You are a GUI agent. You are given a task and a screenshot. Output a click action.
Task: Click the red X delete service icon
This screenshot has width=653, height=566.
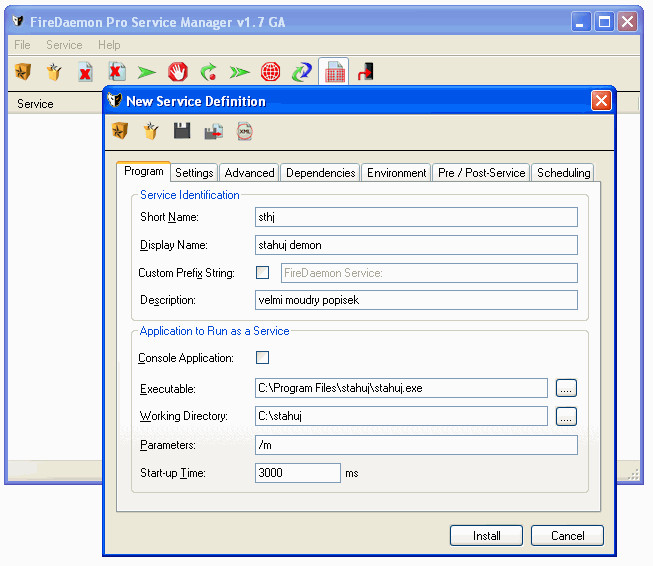(85, 72)
